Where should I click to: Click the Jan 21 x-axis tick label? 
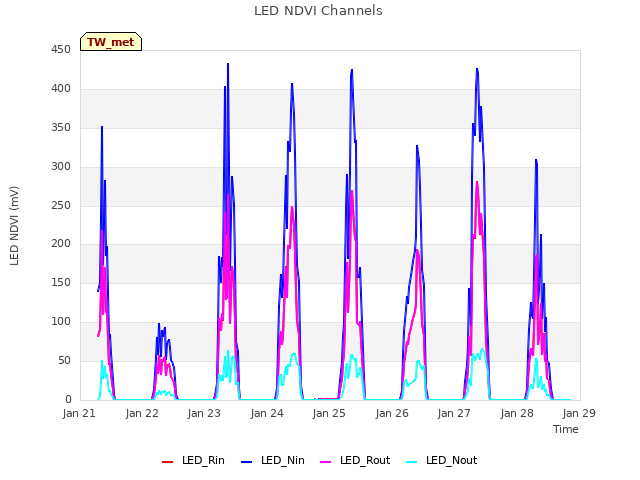pyautogui.click(x=79, y=413)
